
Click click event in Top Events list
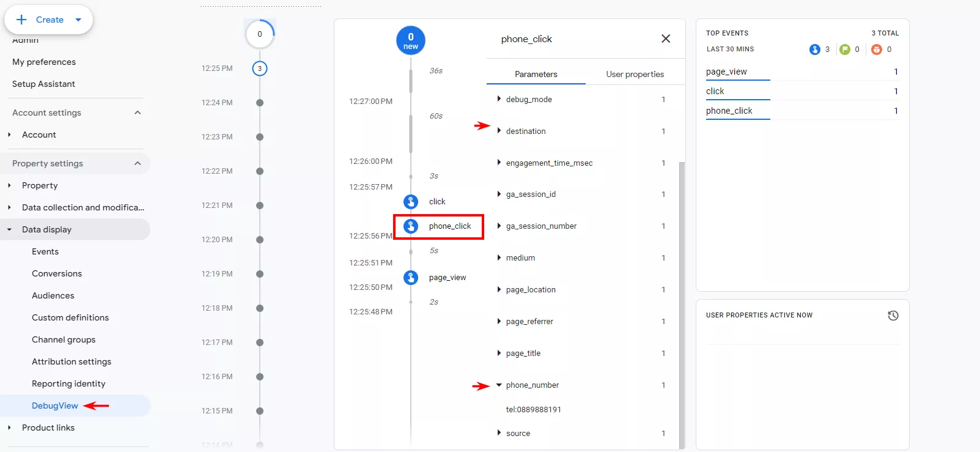pyautogui.click(x=715, y=91)
